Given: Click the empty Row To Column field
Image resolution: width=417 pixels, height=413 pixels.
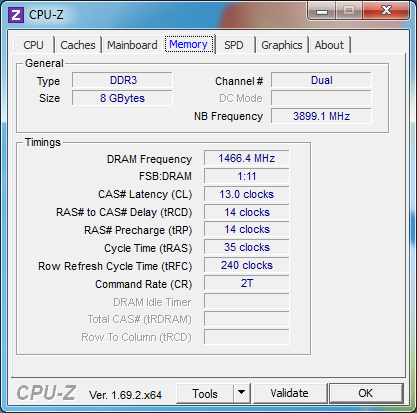Looking at the screenshot, I should point(247,337).
